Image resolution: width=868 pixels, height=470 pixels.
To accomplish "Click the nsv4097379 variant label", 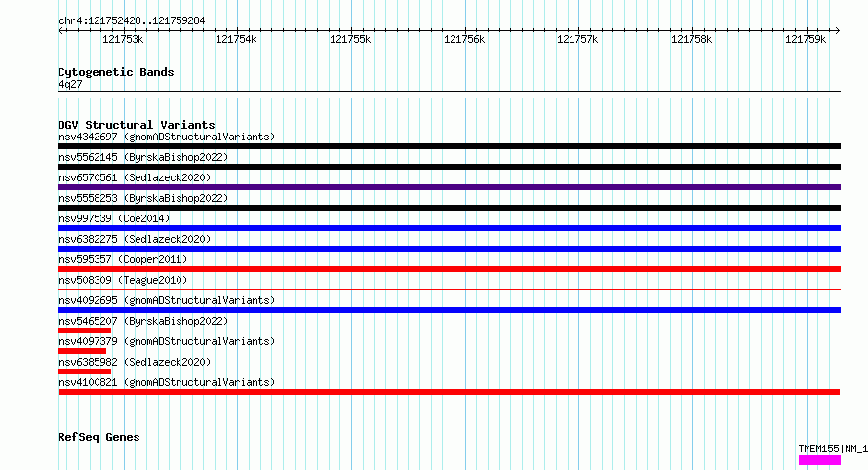I will [167, 341].
